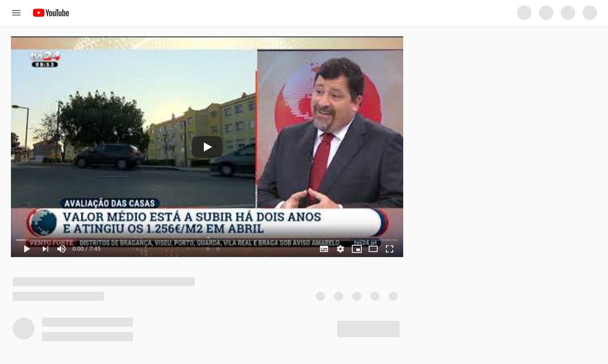
Task: Open the player settings gear
Action: tap(340, 249)
